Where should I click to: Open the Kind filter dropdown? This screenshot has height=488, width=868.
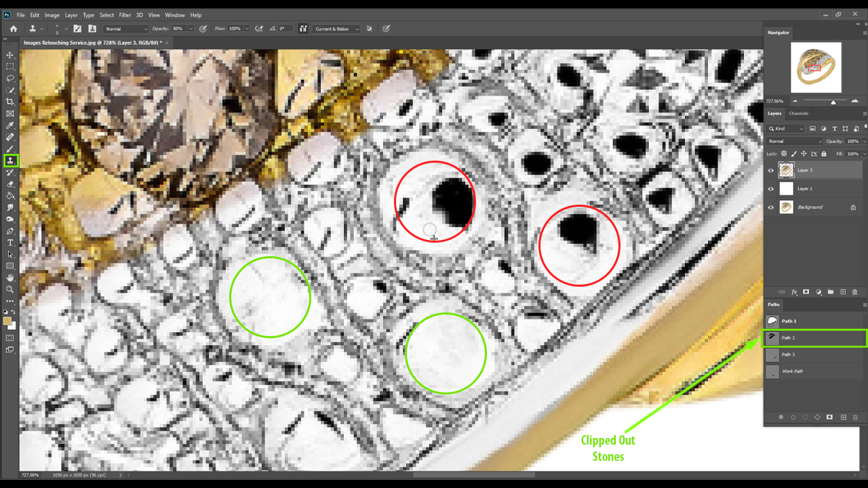point(787,129)
